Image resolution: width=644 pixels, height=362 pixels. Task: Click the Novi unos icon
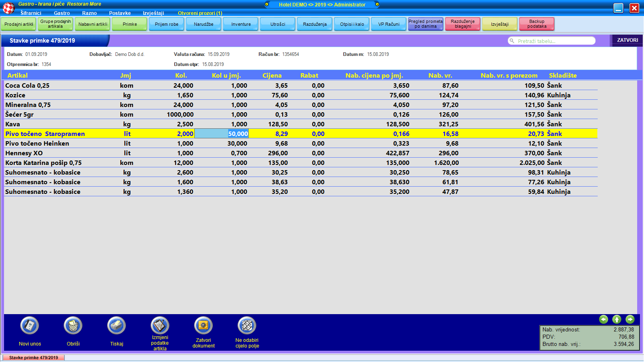coord(30,326)
